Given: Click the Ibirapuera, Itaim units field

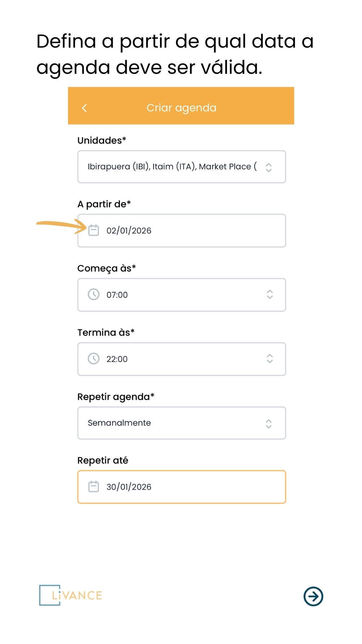Looking at the screenshot, I should (182, 167).
